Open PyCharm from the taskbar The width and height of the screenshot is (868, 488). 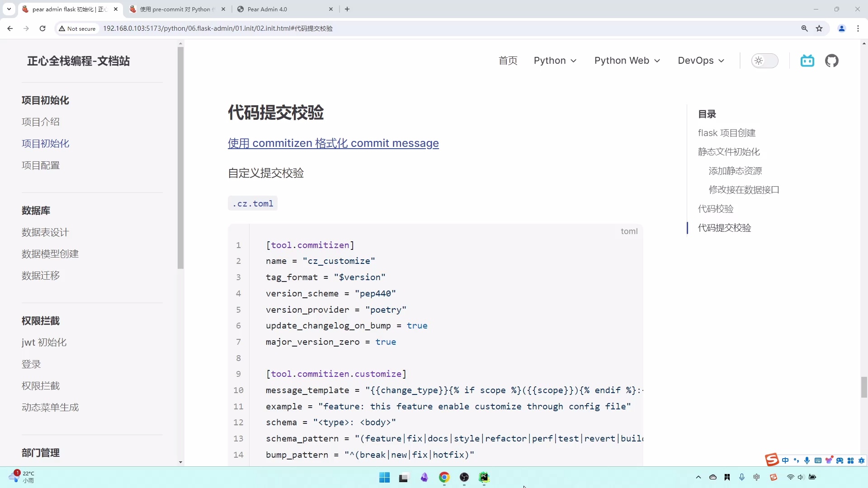[484, 478]
